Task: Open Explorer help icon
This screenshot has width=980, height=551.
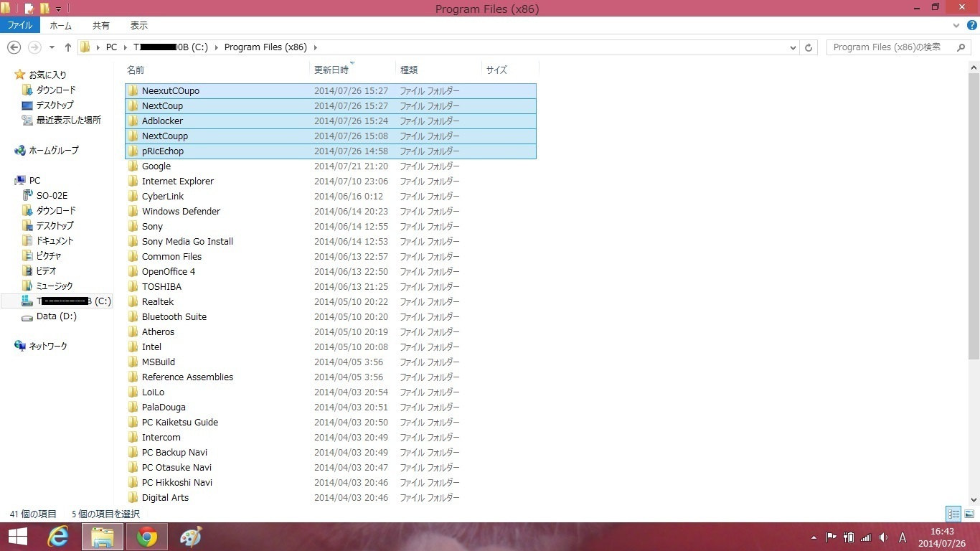Action: [971, 25]
